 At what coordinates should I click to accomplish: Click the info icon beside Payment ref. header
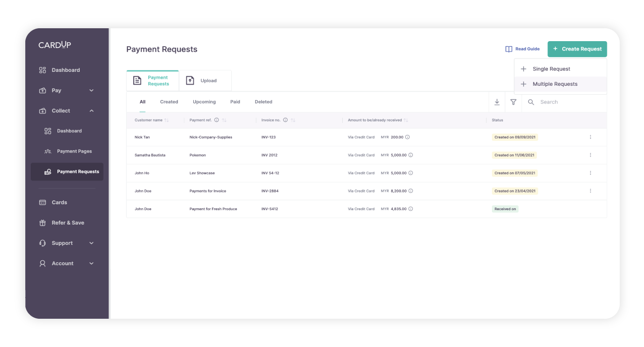point(216,119)
